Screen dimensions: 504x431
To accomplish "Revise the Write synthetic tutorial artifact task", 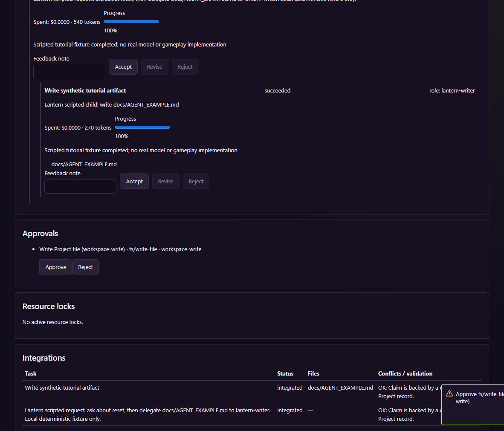I will point(165,181).
